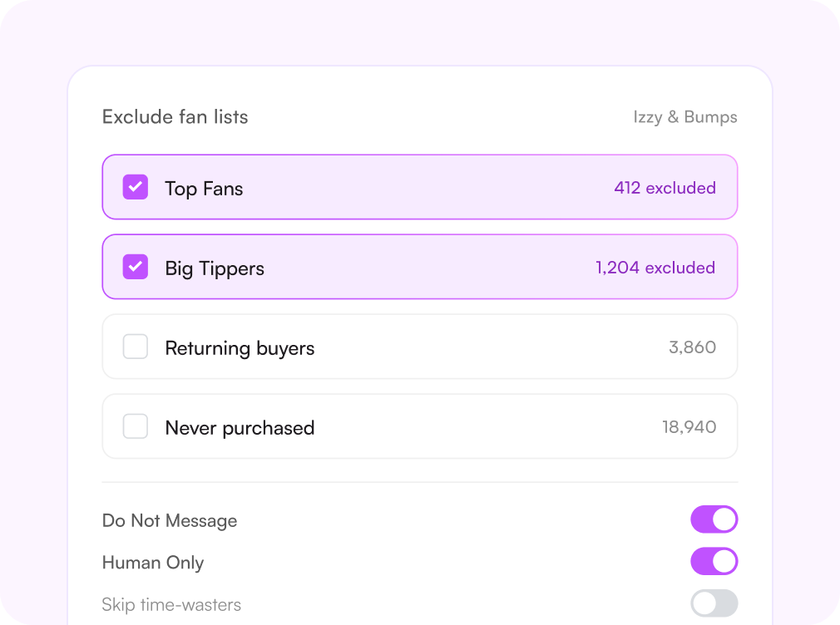Uncheck the Top Fans checkbox
Screen dimensions: 840x625
pos(136,187)
